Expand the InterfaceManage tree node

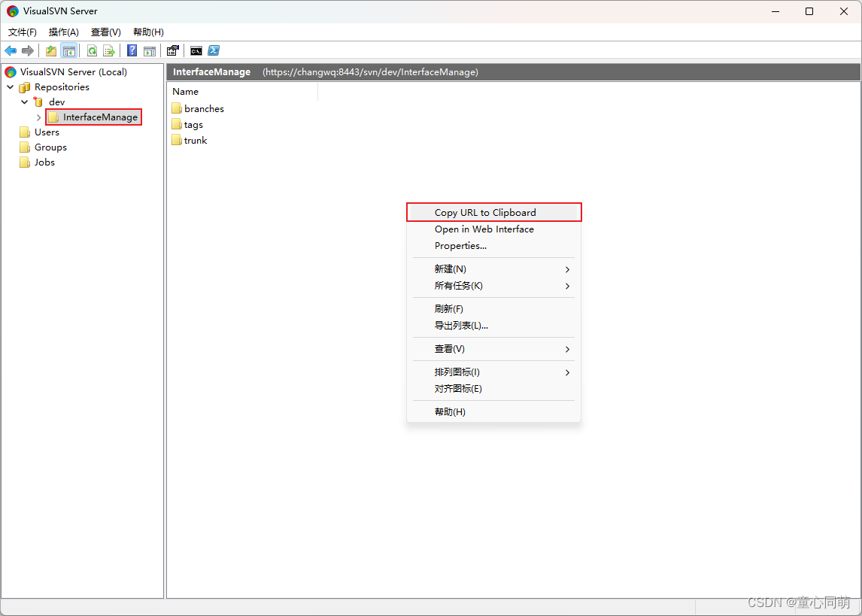click(38, 117)
